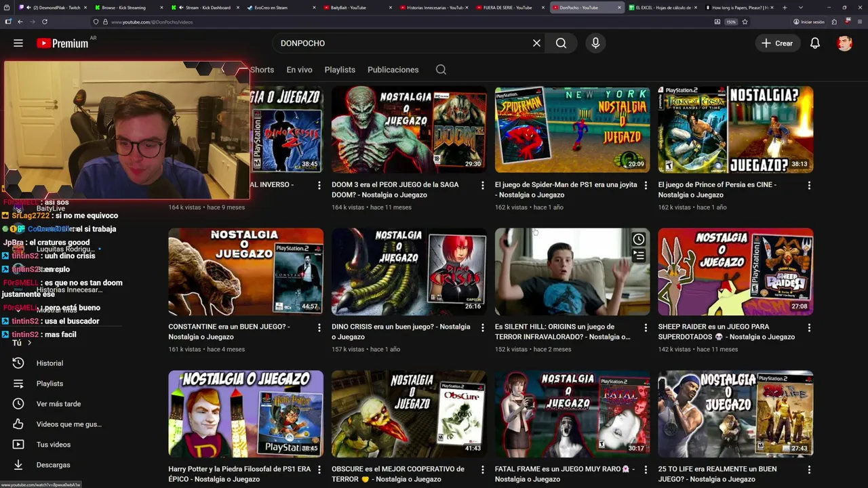This screenshot has width=868, height=488.
Task: Open 'CONSTANTINE era un BUEN JUEGO?' title
Action: [229, 332]
